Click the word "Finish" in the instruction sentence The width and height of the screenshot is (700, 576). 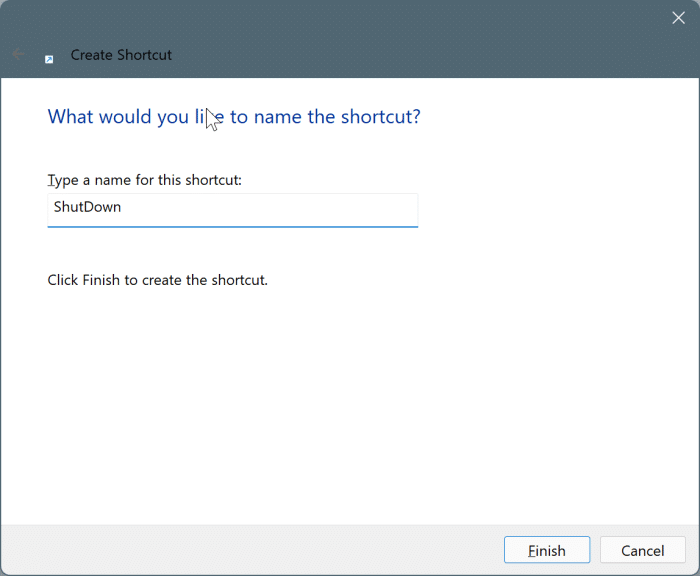coord(102,280)
